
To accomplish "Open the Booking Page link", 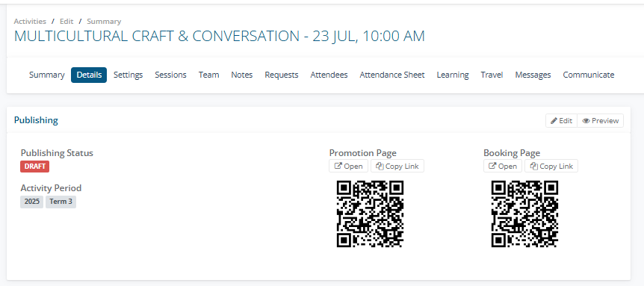I will [503, 167].
